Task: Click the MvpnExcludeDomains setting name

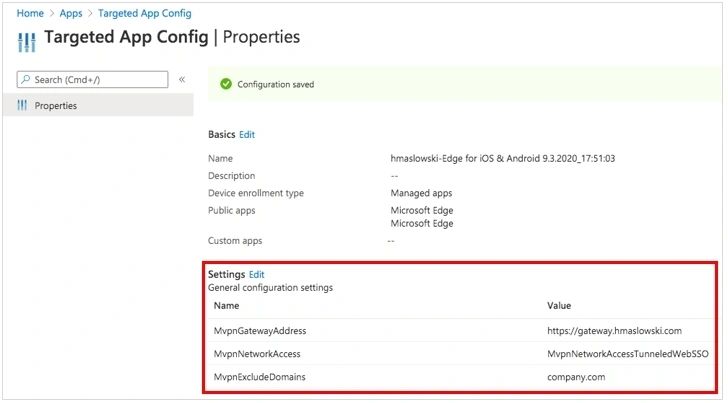Action: 260,377
